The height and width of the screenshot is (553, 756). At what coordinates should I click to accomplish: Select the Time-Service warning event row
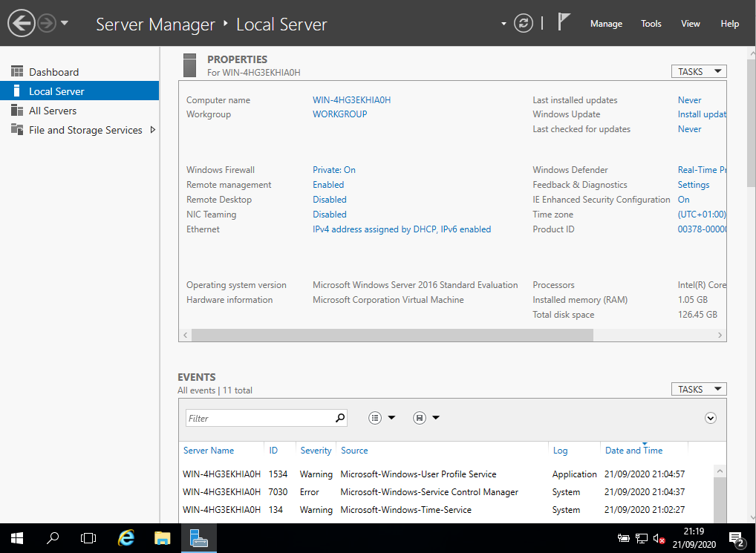pos(447,510)
